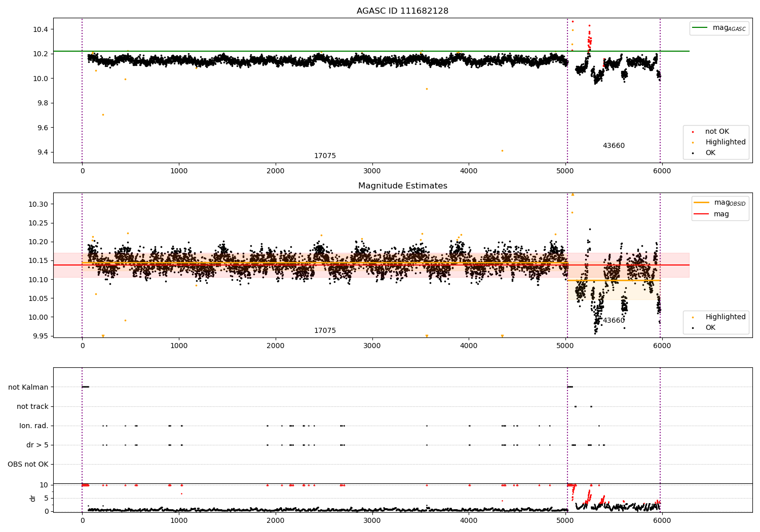Select the plain 'mag' legend label with red line
This screenshot has height=532, width=760.
721,214
